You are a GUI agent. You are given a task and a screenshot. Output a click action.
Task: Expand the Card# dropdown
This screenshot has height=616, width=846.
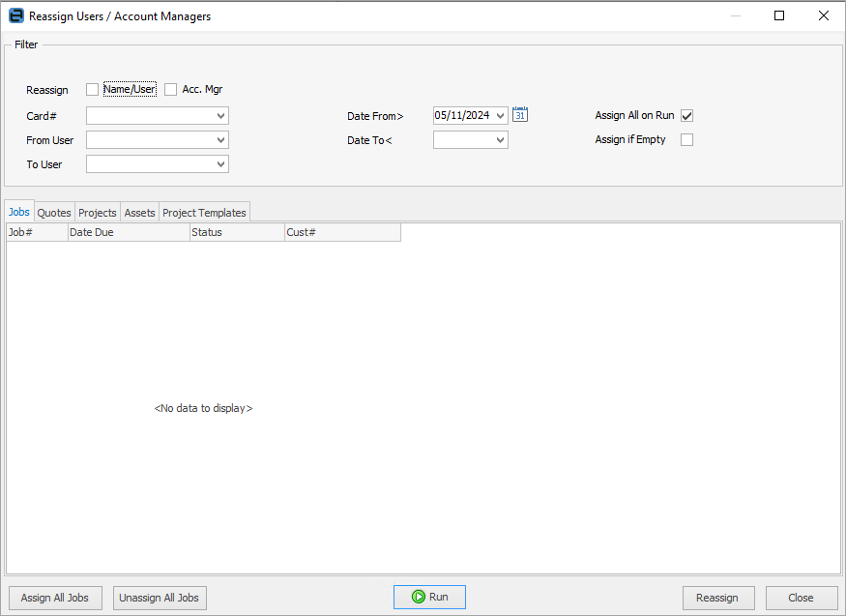[x=220, y=115]
